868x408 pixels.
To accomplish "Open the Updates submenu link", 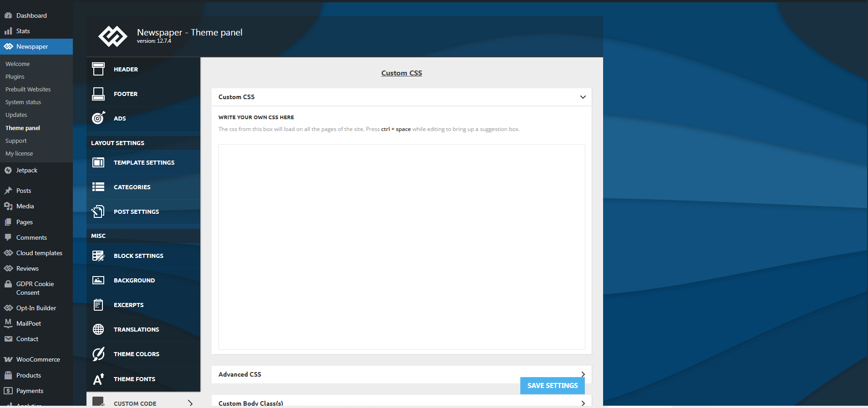I will point(16,115).
